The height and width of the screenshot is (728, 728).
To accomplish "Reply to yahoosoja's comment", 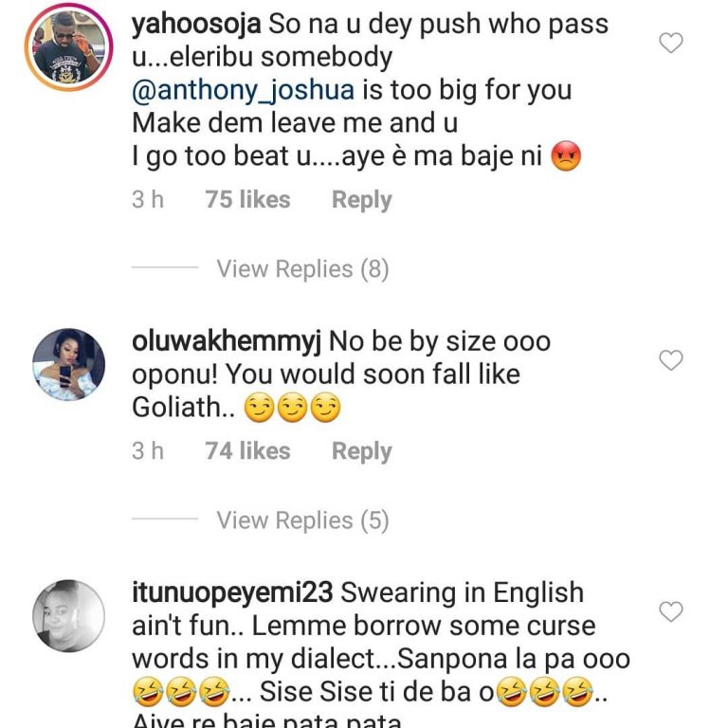I will pos(361,200).
